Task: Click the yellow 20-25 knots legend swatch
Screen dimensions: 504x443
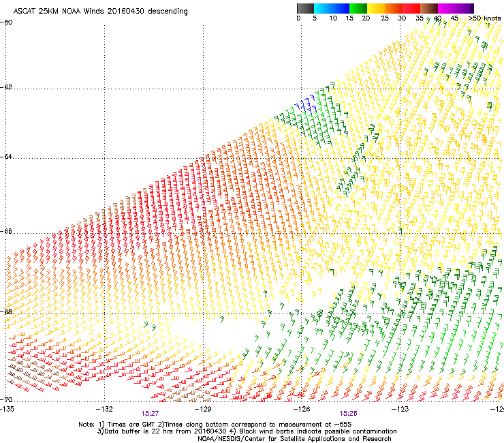Action: click(x=376, y=8)
